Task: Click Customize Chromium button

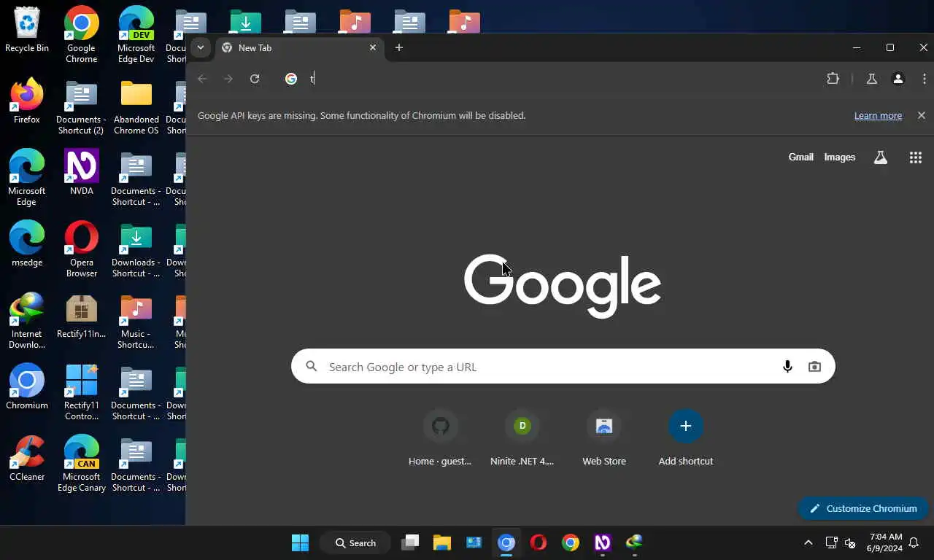Action: (862, 508)
